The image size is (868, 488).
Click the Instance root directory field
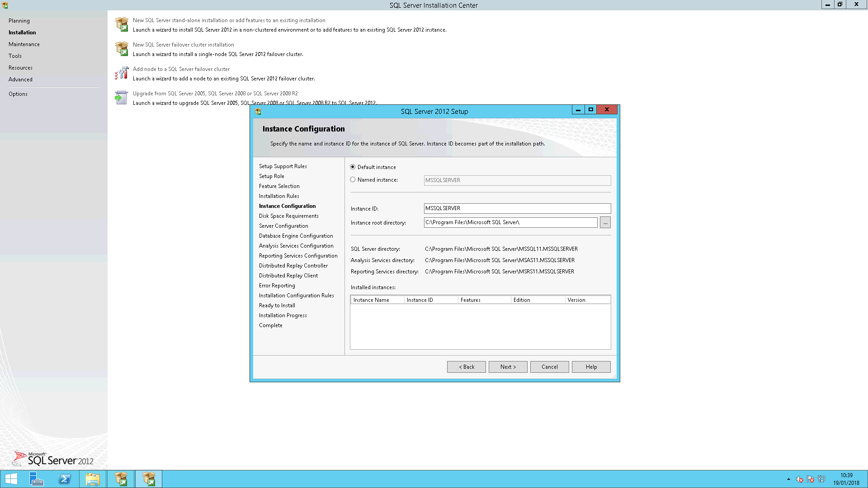coord(510,222)
